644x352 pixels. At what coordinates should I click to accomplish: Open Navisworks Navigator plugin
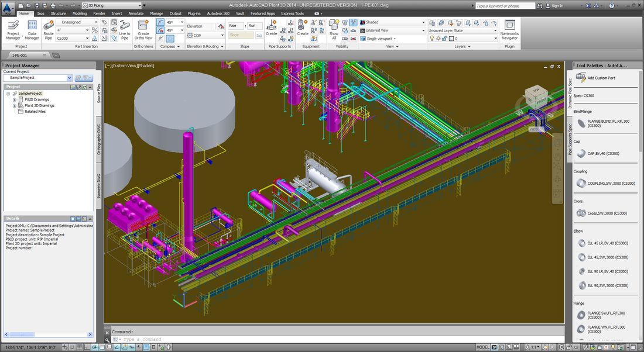pos(509,30)
